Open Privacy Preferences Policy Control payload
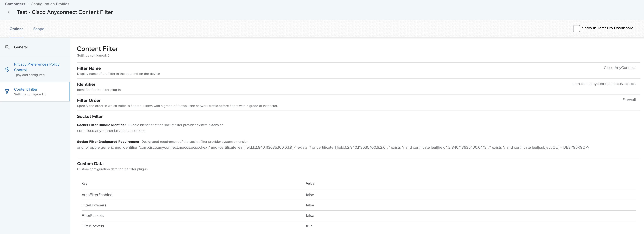The width and height of the screenshot is (644, 234). point(35,69)
